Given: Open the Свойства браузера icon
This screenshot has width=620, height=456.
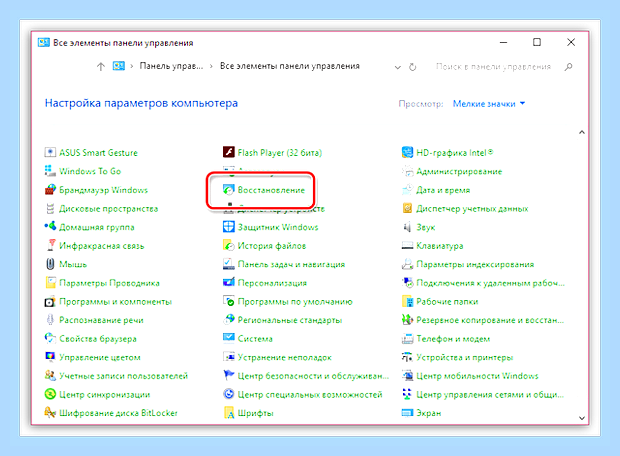Looking at the screenshot, I should [50, 338].
